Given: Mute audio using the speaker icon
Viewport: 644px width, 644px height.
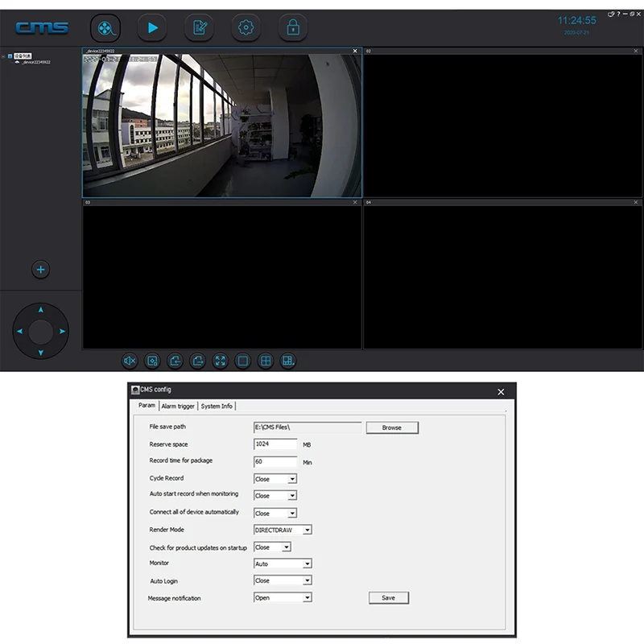Looking at the screenshot, I should (130, 361).
